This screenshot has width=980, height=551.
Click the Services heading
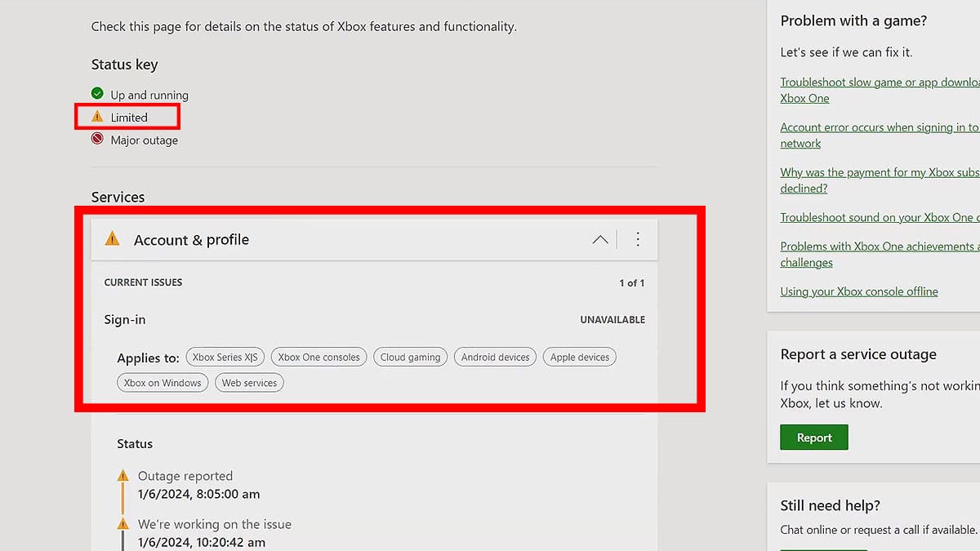pos(118,197)
